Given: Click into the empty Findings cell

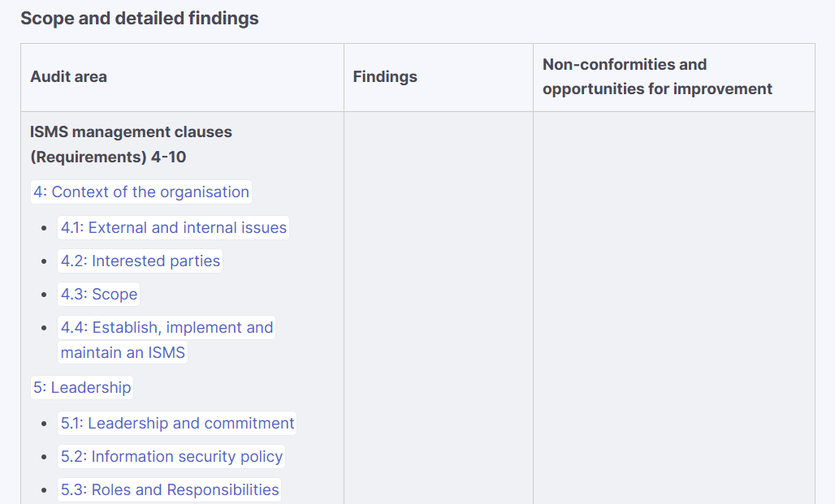Looking at the screenshot, I should (438, 308).
